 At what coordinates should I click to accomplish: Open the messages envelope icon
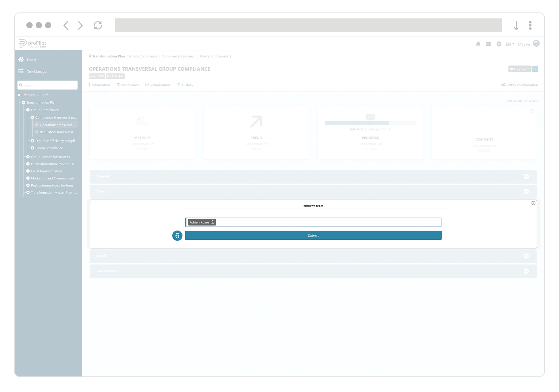pos(488,44)
